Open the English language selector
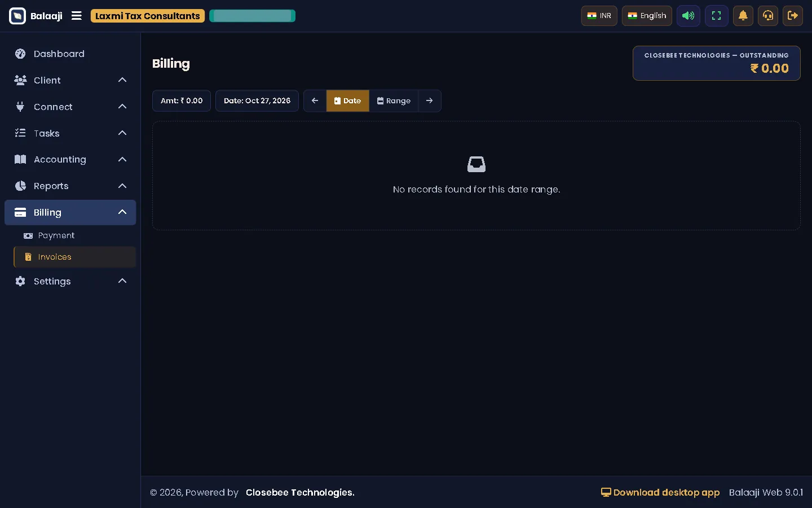 (x=647, y=16)
